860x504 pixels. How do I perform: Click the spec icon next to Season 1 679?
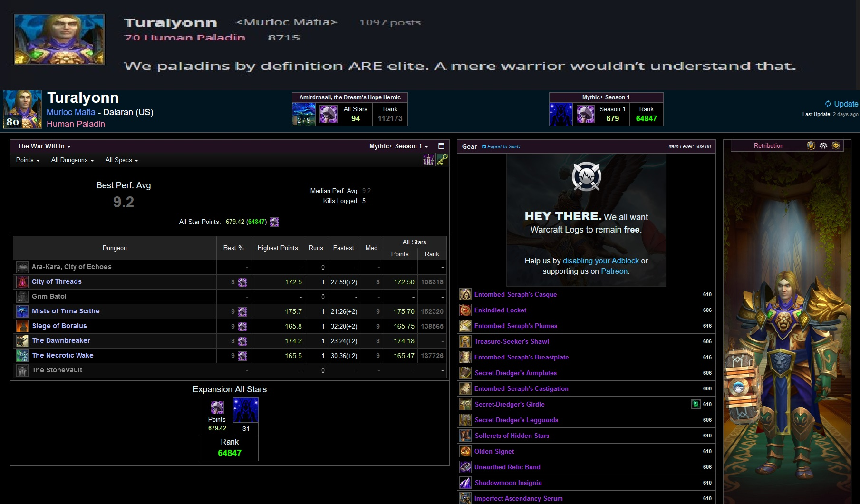[586, 114]
